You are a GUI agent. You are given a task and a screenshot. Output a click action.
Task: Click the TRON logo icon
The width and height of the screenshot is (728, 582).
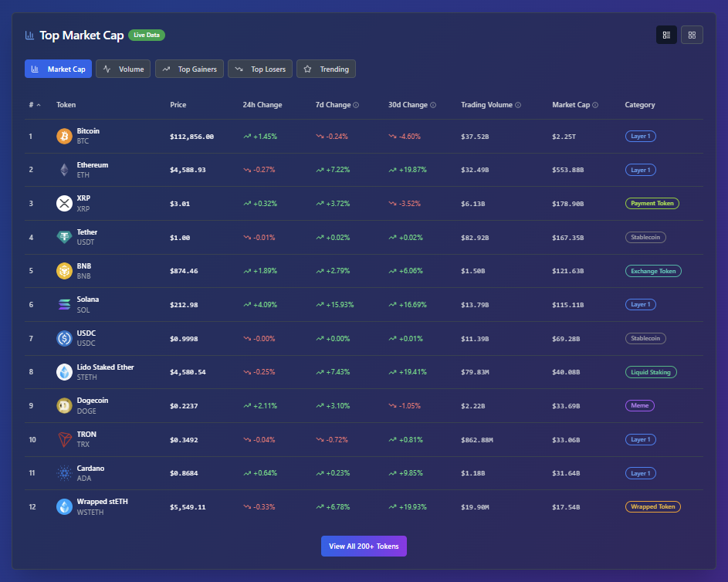click(x=65, y=439)
